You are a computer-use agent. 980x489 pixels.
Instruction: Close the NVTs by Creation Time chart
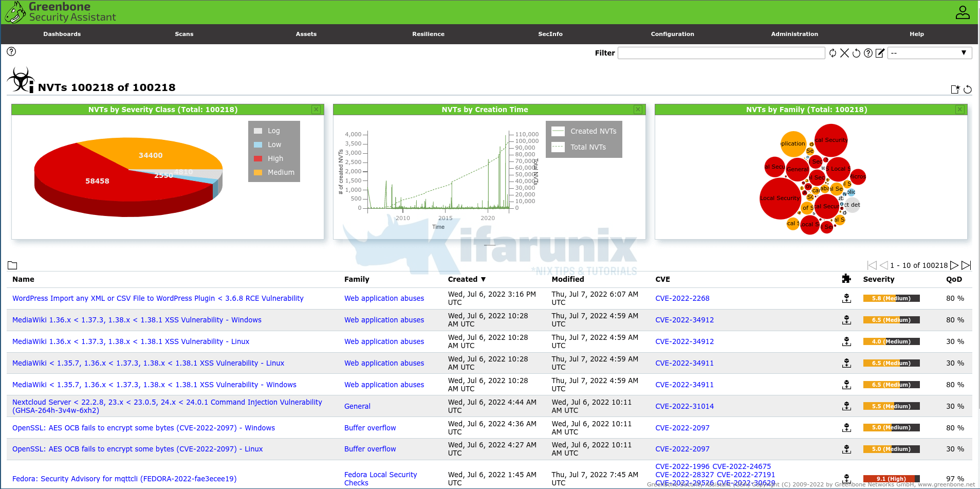pyautogui.click(x=638, y=110)
